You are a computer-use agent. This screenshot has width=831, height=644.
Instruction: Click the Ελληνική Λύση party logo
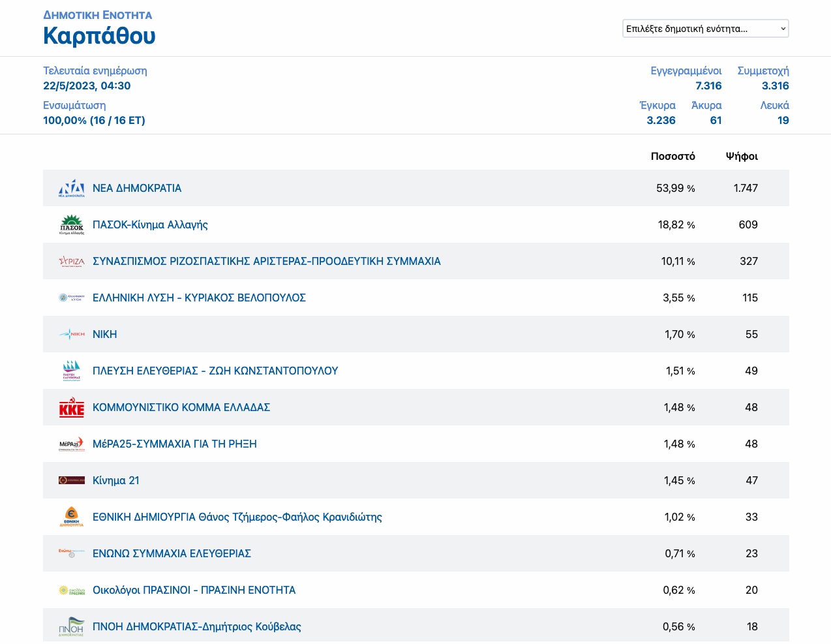(x=72, y=298)
